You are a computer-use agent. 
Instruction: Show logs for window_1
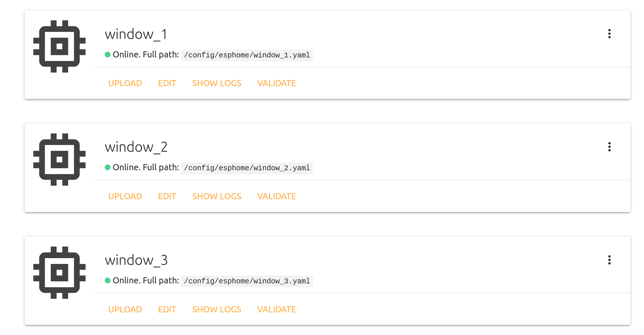(x=217, y=83)
